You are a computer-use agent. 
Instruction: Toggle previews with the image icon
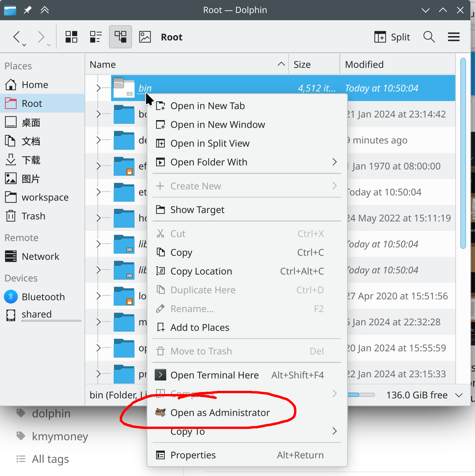[145, 37]
